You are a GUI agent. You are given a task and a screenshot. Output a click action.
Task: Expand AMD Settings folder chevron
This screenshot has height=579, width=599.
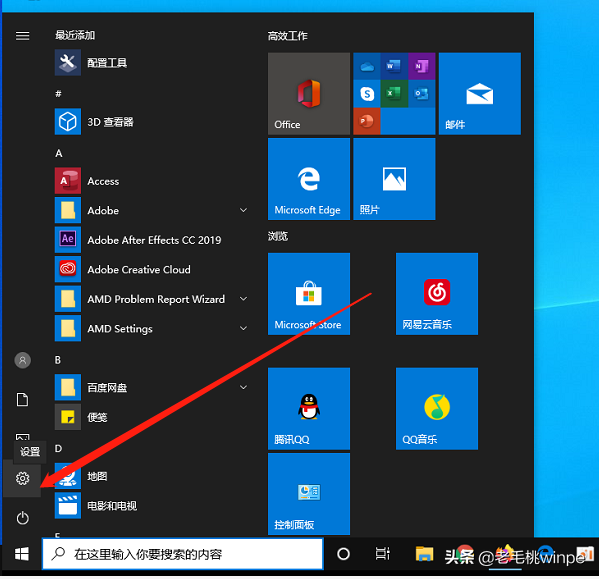click(243, 328)
